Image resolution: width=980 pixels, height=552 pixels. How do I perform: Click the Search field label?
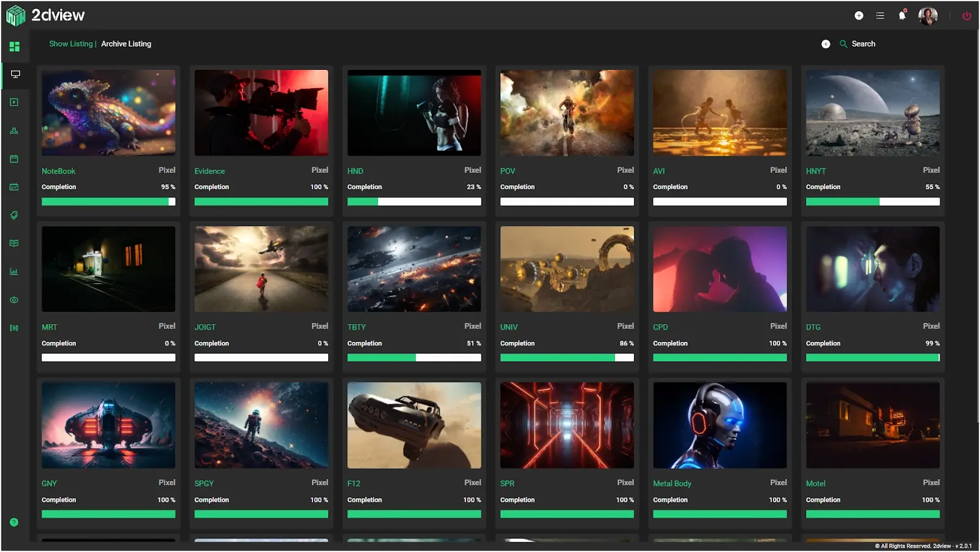[864, 44]
